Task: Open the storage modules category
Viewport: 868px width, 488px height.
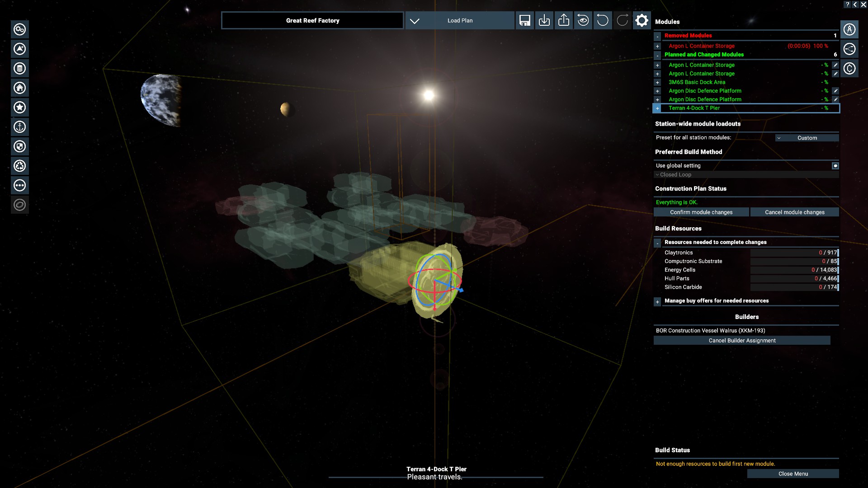Action: point(19,68)
